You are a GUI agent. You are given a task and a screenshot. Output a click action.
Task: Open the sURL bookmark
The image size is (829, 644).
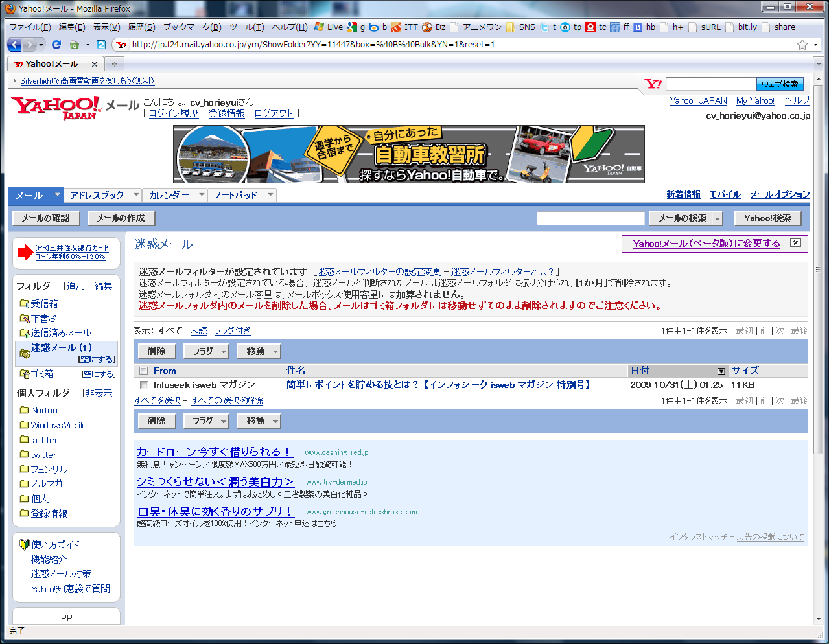tap(705, 27)
